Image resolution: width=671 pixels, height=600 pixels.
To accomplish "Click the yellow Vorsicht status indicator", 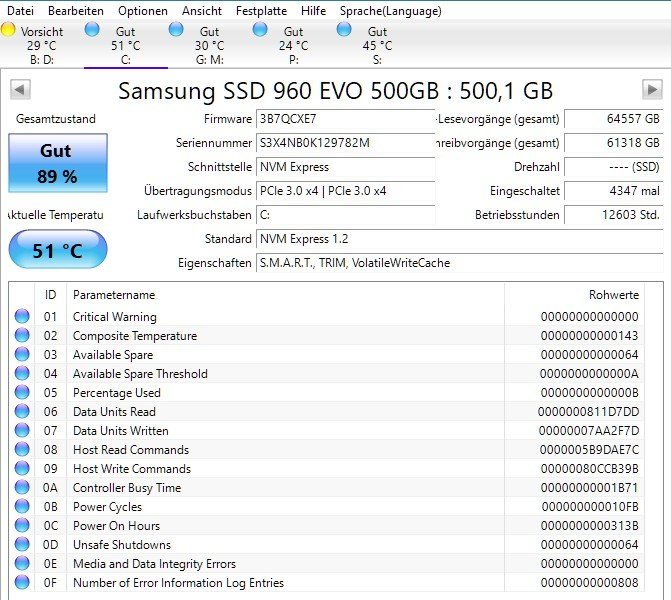I will coord(8,30).
